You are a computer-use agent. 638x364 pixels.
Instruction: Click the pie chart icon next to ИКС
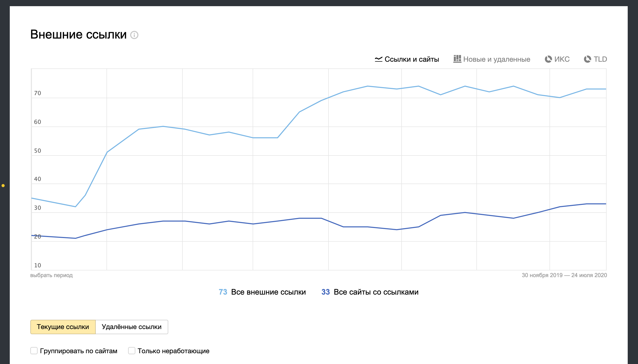[548, 59]
